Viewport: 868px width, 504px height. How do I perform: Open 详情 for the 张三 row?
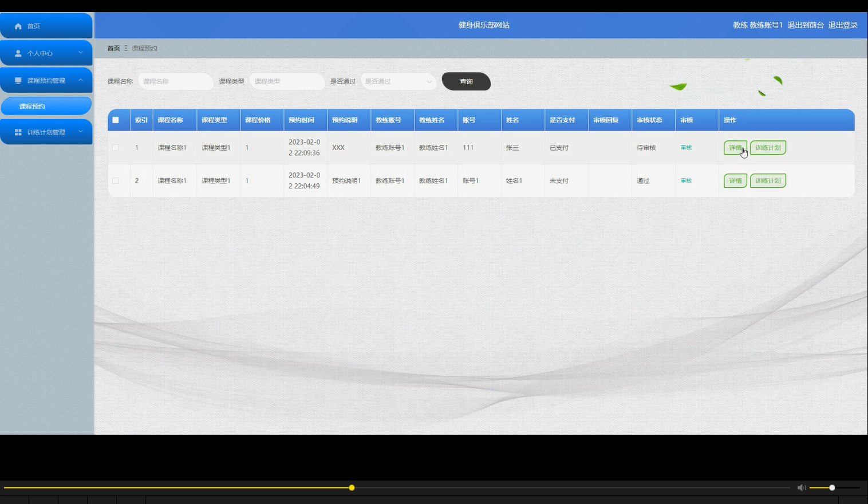[735, 148]
